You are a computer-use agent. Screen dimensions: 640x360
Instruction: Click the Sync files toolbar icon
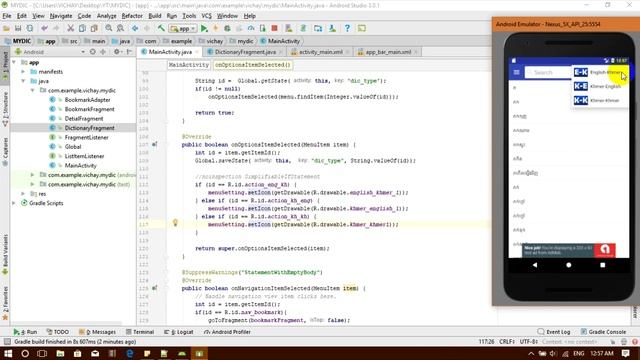(30, 29)
